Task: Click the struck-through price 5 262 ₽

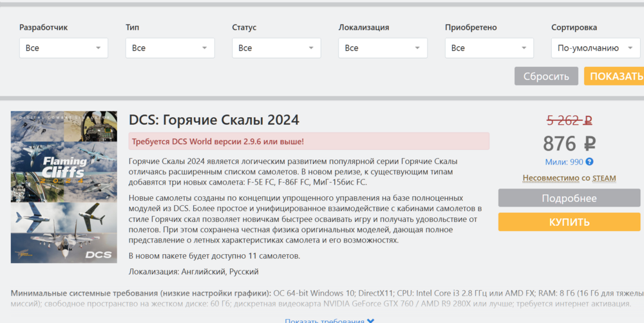Action: click(569, 120)
